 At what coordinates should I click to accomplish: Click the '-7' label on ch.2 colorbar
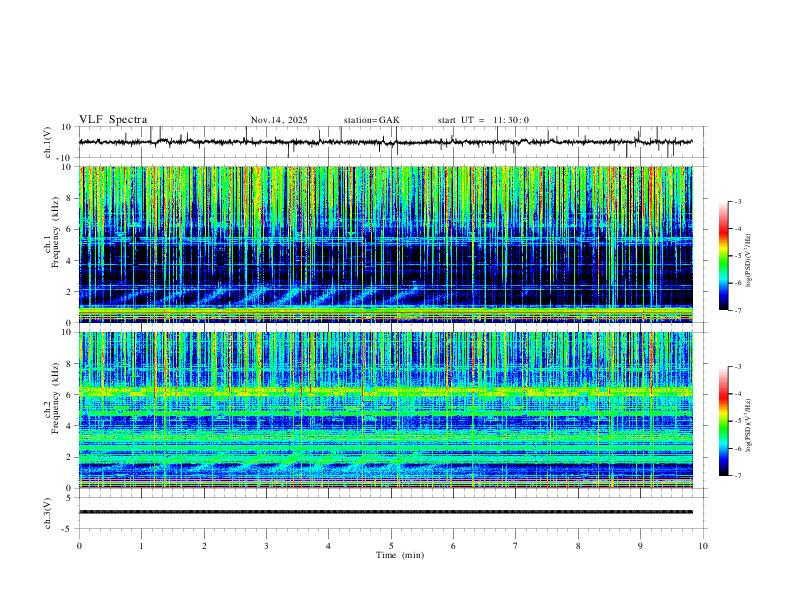tap(737, 476)
